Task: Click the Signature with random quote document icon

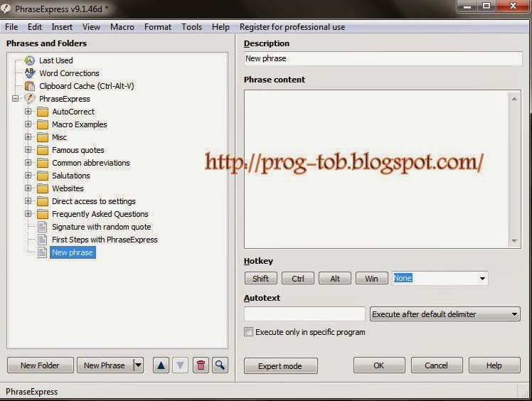Action: [43, 227]
